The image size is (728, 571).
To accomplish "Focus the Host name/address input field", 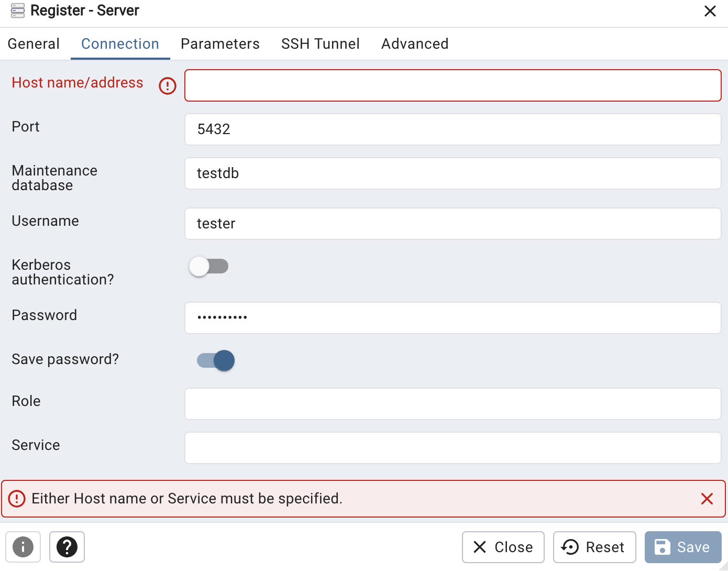I will [x=453, y=85].
